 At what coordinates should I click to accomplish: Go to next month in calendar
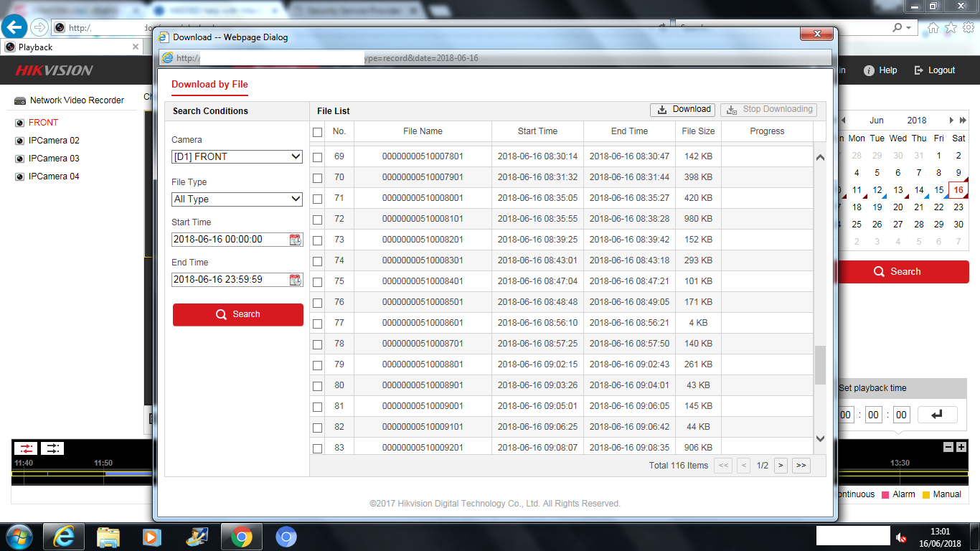click(x=952, y=121)
